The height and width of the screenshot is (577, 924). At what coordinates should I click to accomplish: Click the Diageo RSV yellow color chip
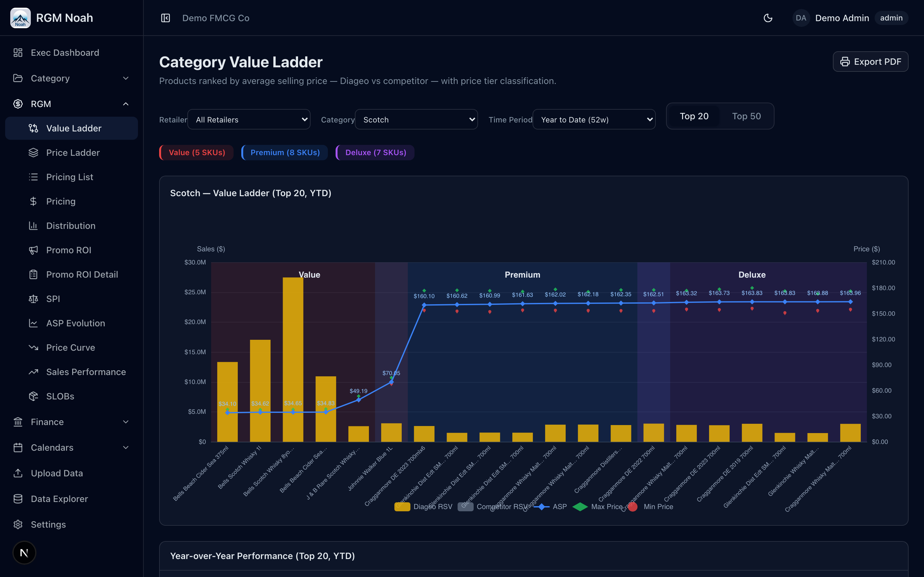402,506
